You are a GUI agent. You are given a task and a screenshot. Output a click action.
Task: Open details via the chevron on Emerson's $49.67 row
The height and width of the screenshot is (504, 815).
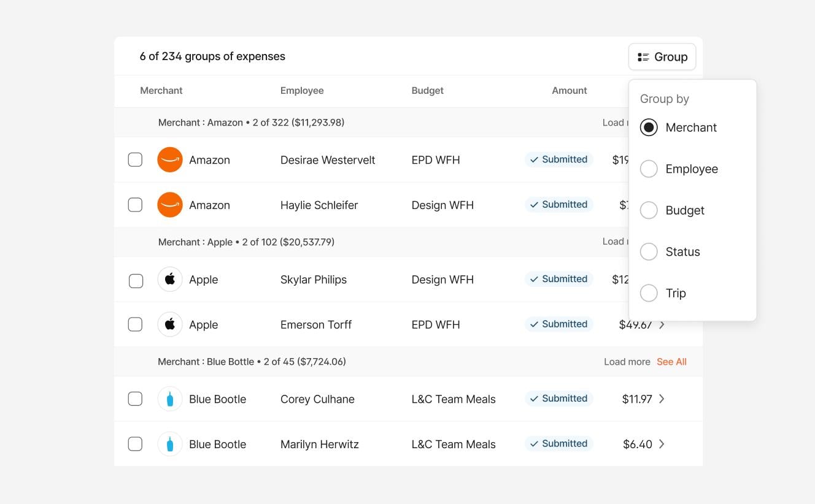coord(662,324)
